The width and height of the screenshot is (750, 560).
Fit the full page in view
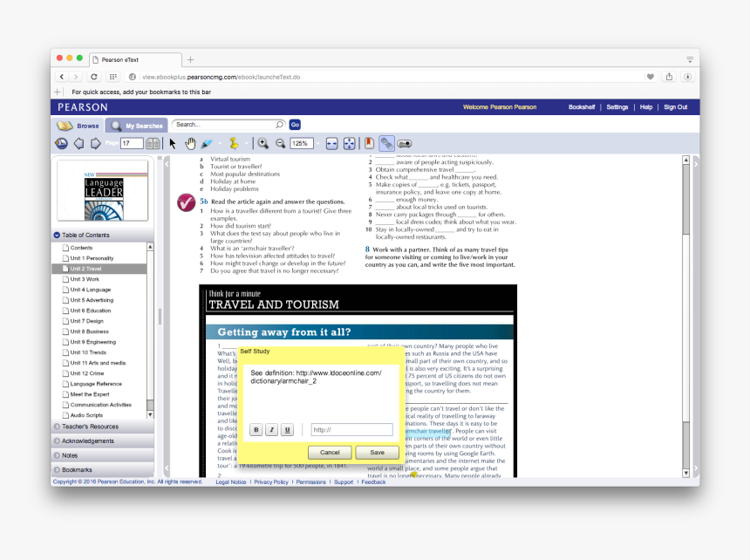(x=350, y=143)
